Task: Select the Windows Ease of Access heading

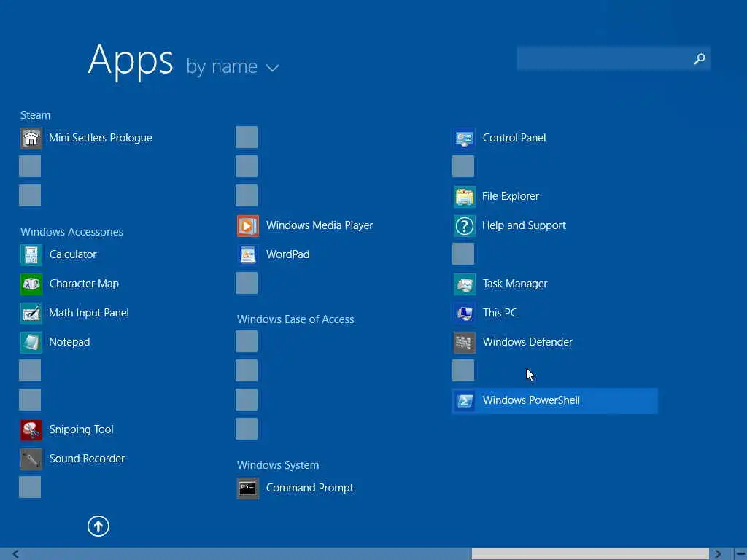Action: tap(295, 319)
